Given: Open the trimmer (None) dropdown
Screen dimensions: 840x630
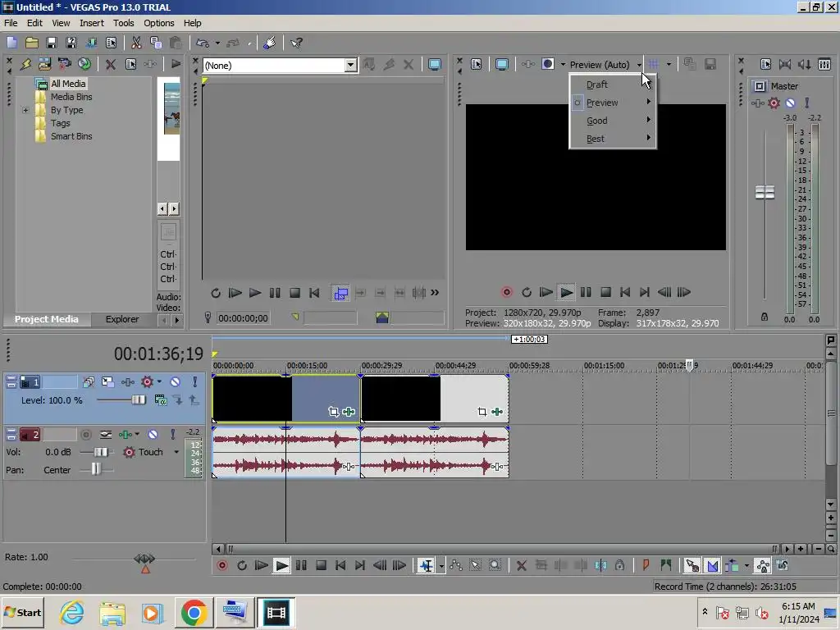Looking at the screenshot, I should tap(350, 66).
